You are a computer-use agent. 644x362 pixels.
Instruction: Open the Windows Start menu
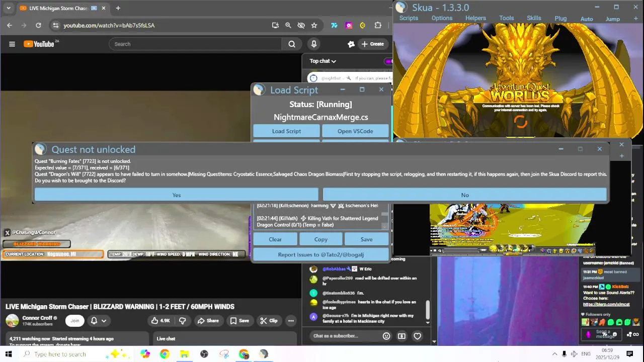[x=9, y=354]
